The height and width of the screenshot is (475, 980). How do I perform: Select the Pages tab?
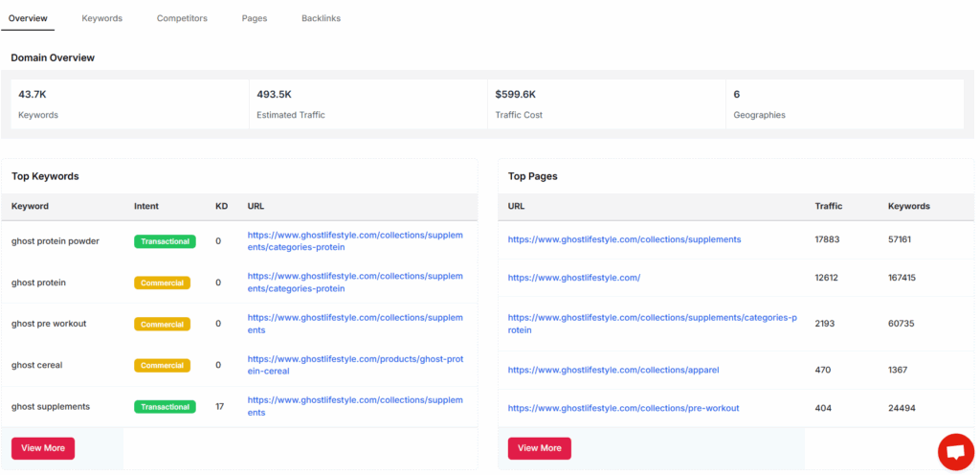coord(255,18)
